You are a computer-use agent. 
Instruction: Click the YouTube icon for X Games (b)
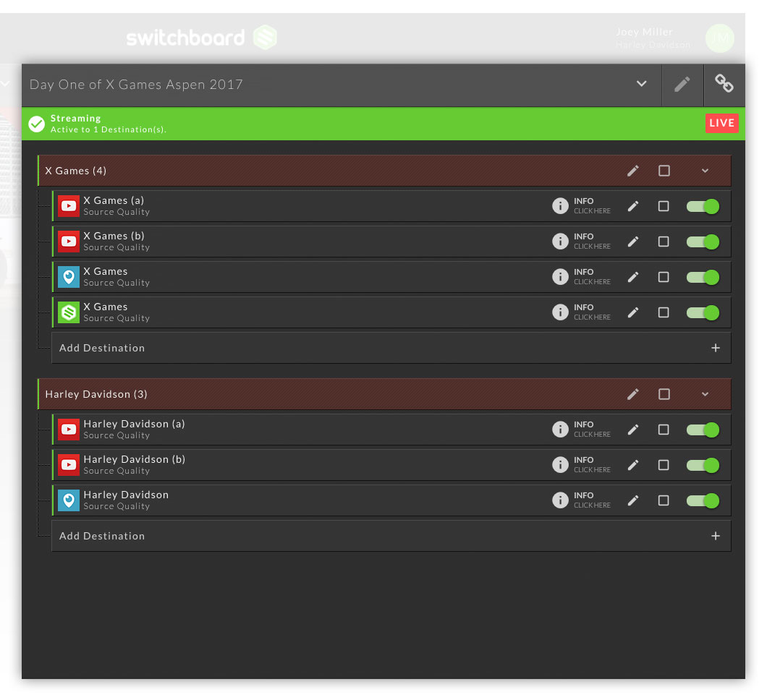(x=69, y=242)
